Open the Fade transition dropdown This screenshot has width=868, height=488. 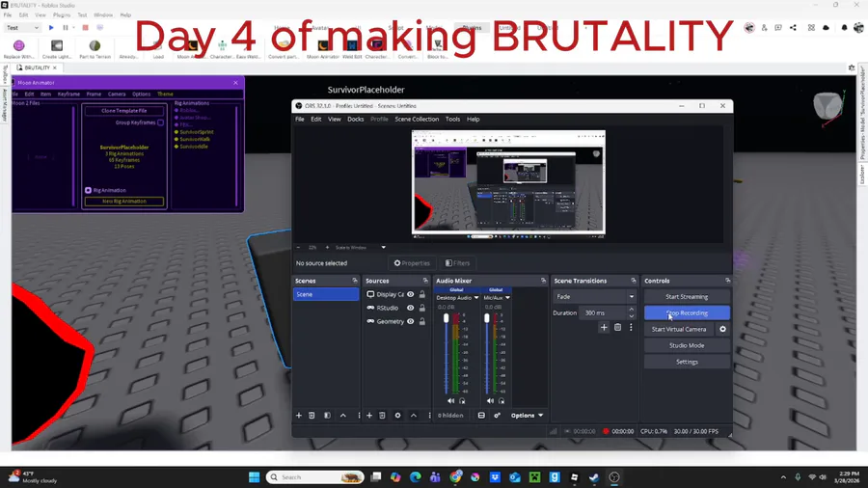(x=594, y=297)
